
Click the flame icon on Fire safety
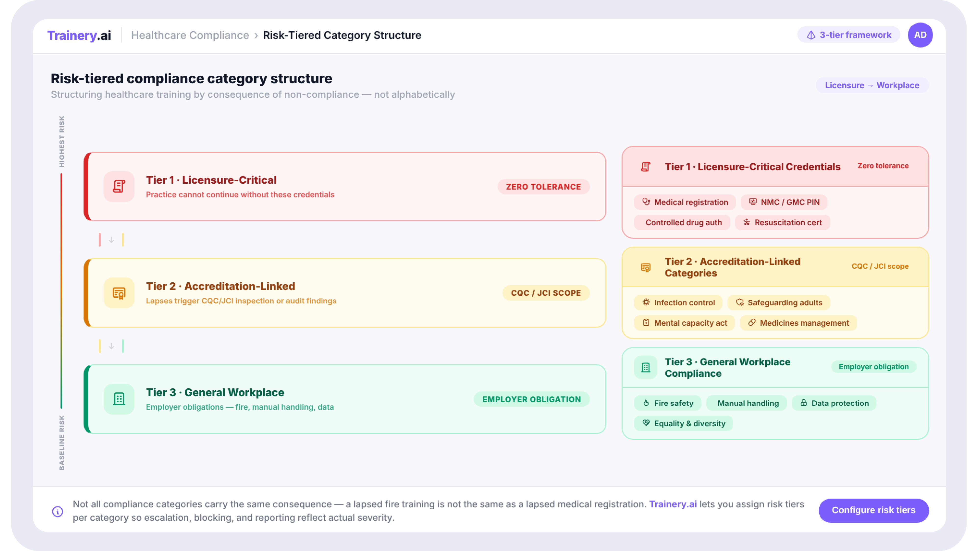click(646, 403)
